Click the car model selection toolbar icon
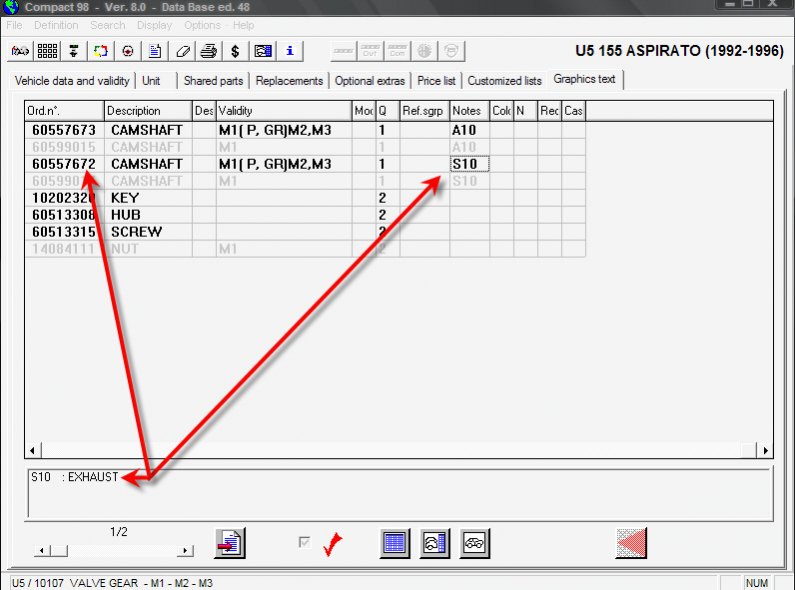795x590 pixels. point(20,51)
